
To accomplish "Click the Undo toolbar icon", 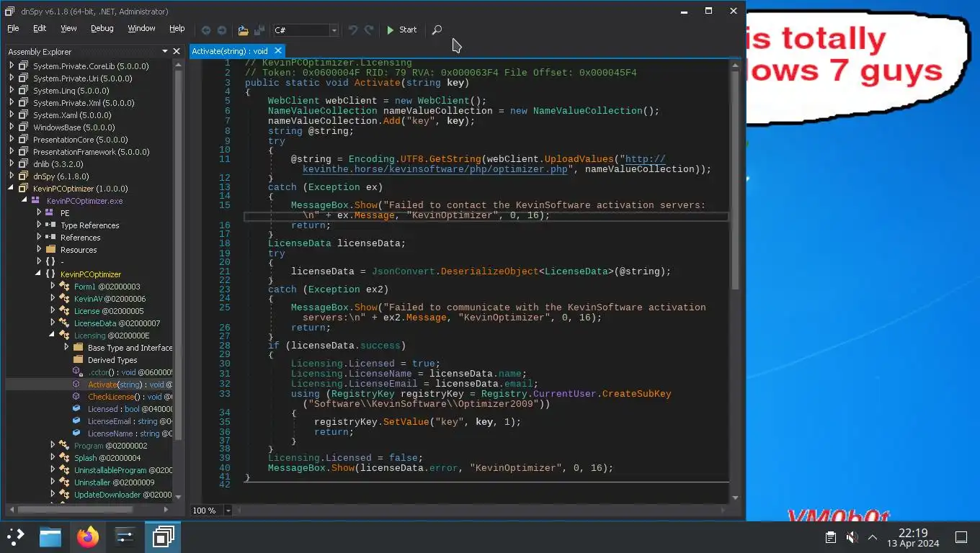I will click(353, 30).
